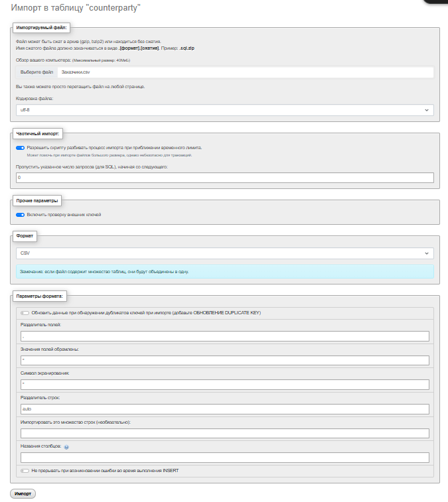This screenshot has height=502, width=448.
Task: Click the skip queries number field
Action: (224, 178)
